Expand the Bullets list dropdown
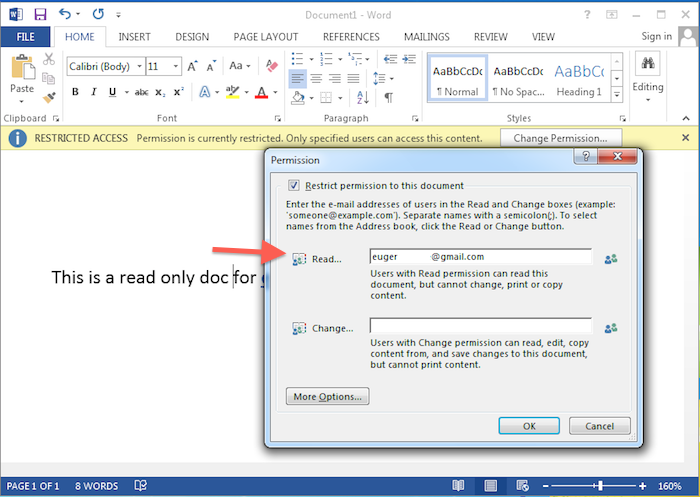 coord(312,59)
